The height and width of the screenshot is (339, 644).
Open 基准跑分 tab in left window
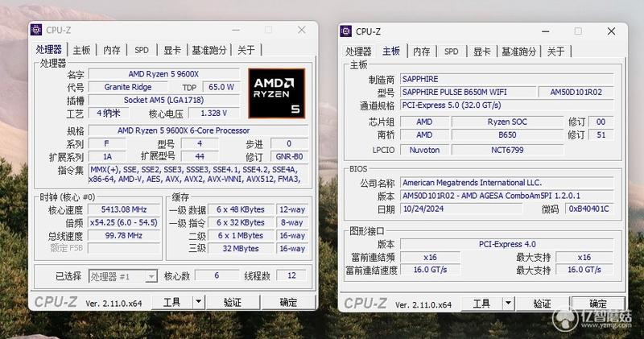click(209, 50)
